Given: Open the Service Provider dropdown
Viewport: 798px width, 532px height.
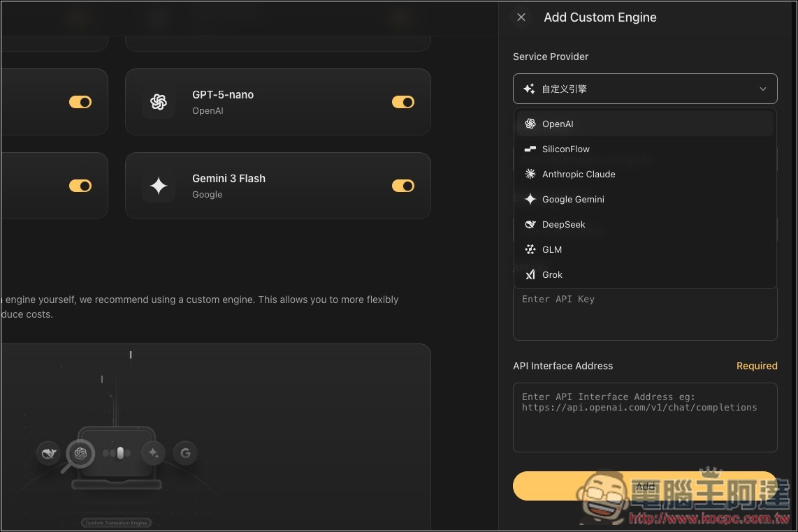Looking at the screenshot, I should (x=645, y=89).
